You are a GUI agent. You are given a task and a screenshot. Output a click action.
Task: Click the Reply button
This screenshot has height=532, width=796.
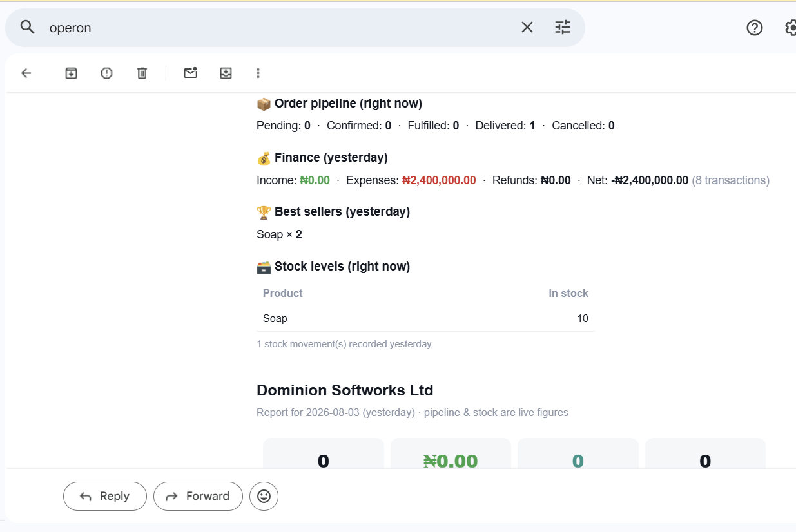pyautogui.click(x=105, y=496)
